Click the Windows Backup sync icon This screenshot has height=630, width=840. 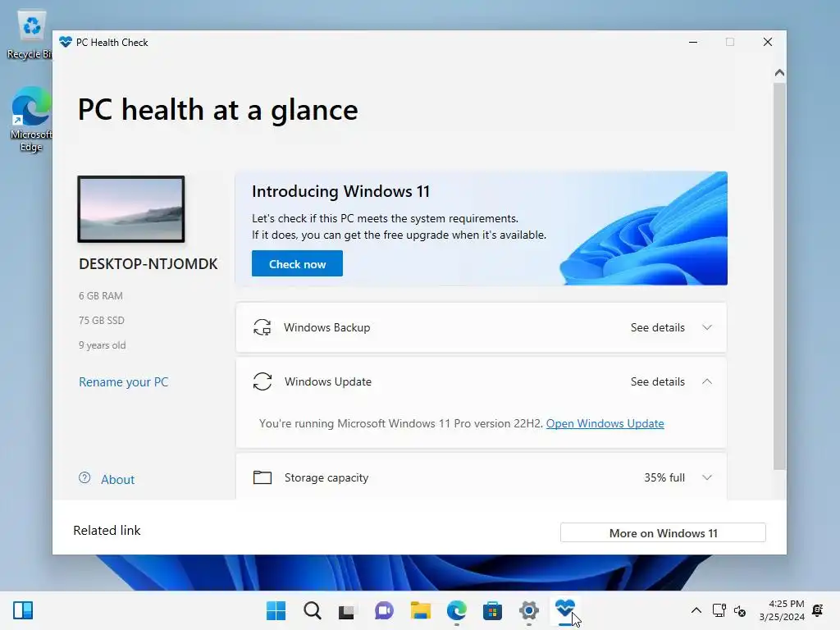(262, 327)
